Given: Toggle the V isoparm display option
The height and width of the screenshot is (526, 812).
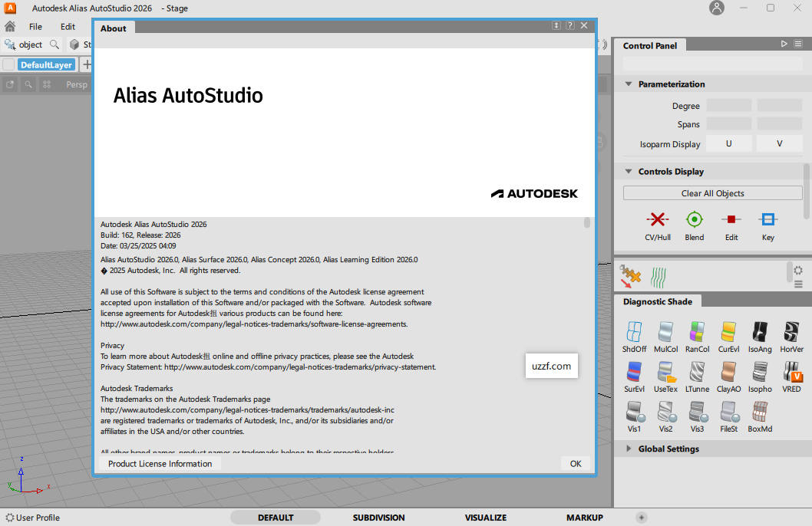Looking at the screenshot, I should click(779, 143).
